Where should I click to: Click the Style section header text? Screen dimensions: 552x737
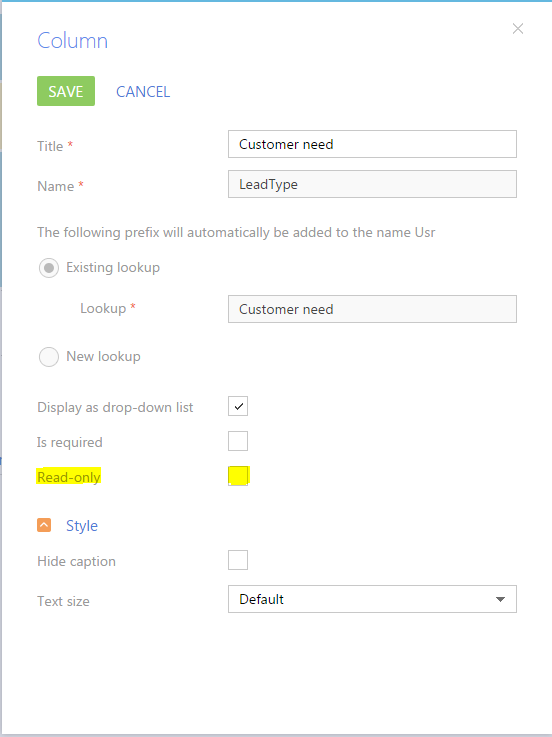[x=82, y=525]
